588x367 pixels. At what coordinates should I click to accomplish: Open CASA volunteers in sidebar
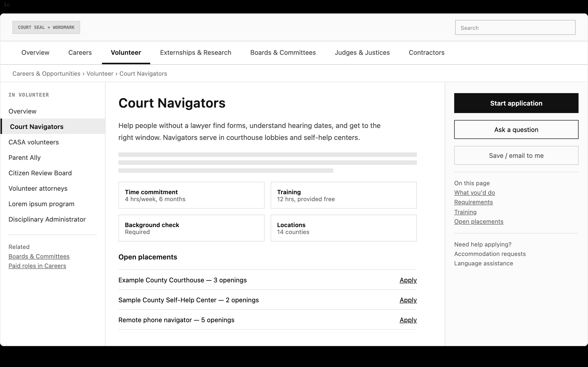[53, 142]
